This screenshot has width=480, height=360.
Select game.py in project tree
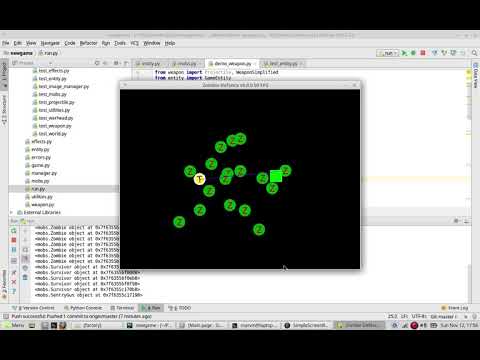click(x=37, y=165)
